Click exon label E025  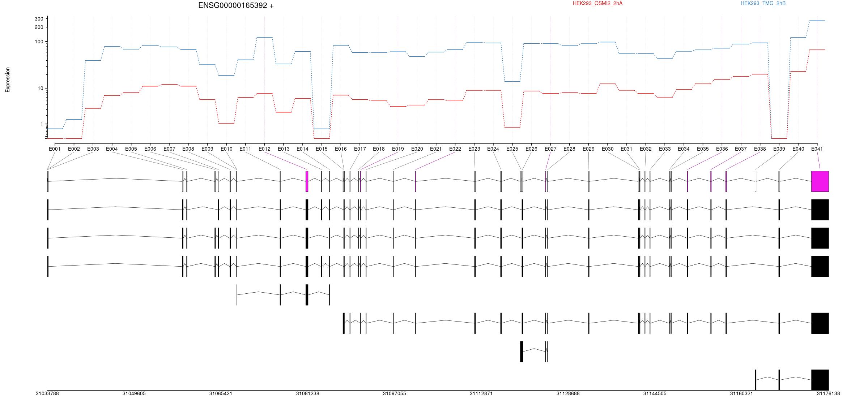[512, 149]
